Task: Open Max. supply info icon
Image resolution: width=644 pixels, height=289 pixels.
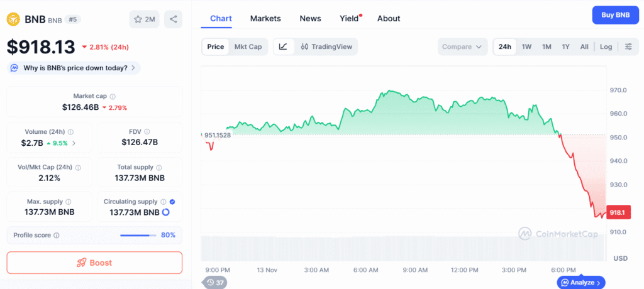Action: (x=68, y=202)
